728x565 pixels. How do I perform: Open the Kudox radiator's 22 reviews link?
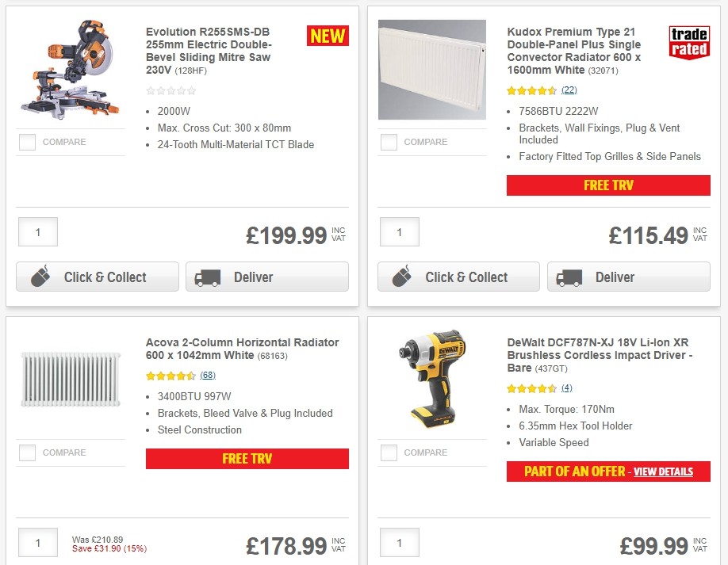569,90
